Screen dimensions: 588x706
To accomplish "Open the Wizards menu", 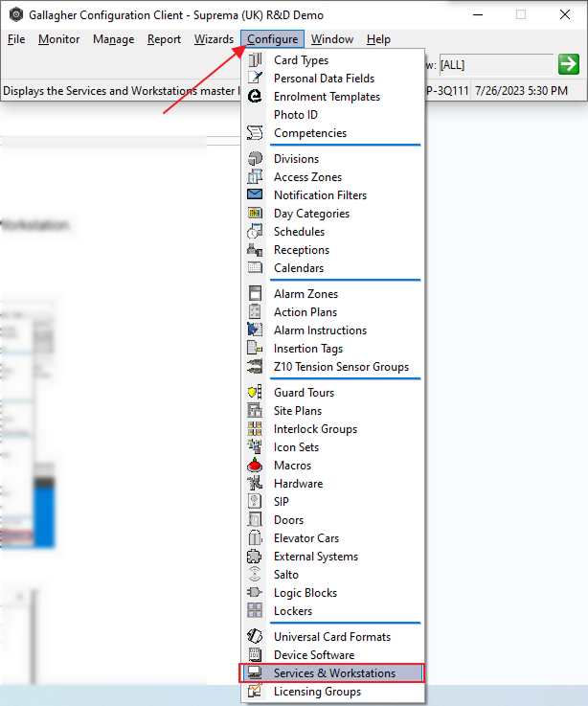I will [214, 39].
